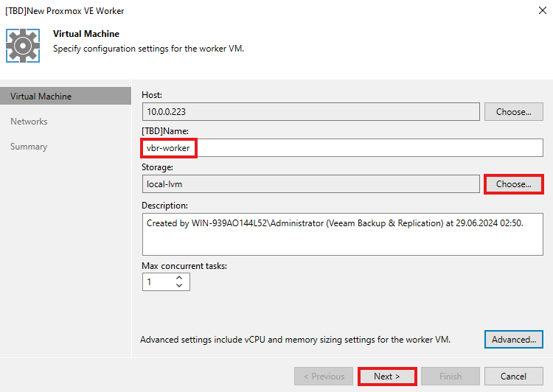
Task: Select the Virtual Machine wizard step
Action: (66, 96)
